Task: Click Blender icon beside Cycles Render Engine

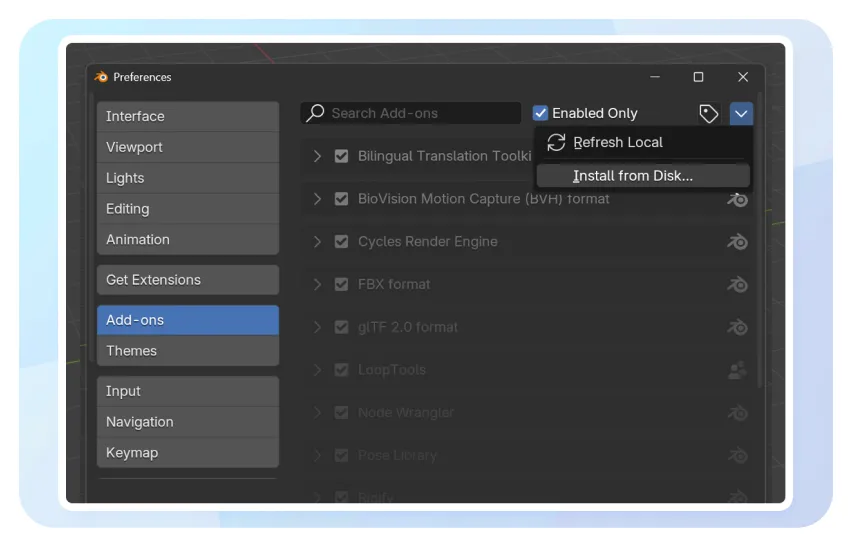Action: coord(738,242)
